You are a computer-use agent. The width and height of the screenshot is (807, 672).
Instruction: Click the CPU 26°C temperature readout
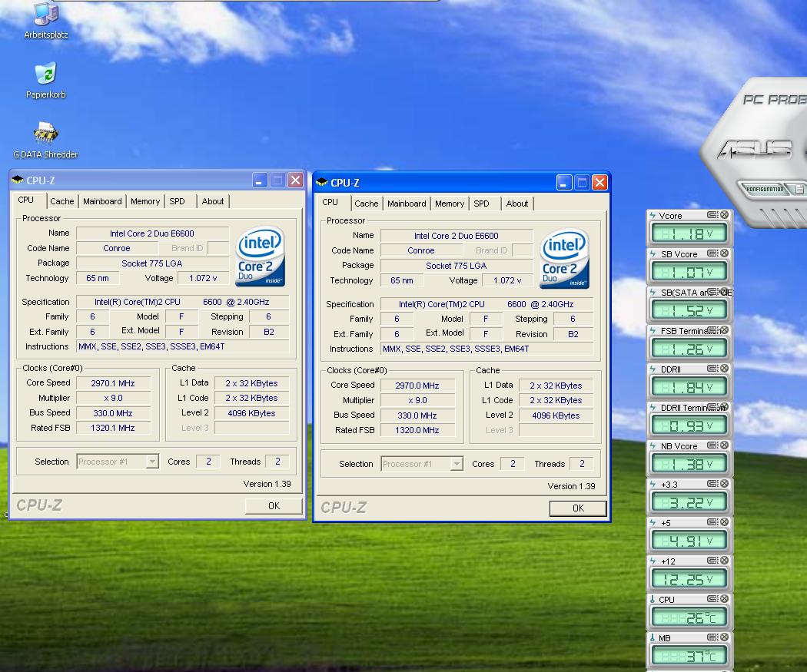tap(689, 617)
